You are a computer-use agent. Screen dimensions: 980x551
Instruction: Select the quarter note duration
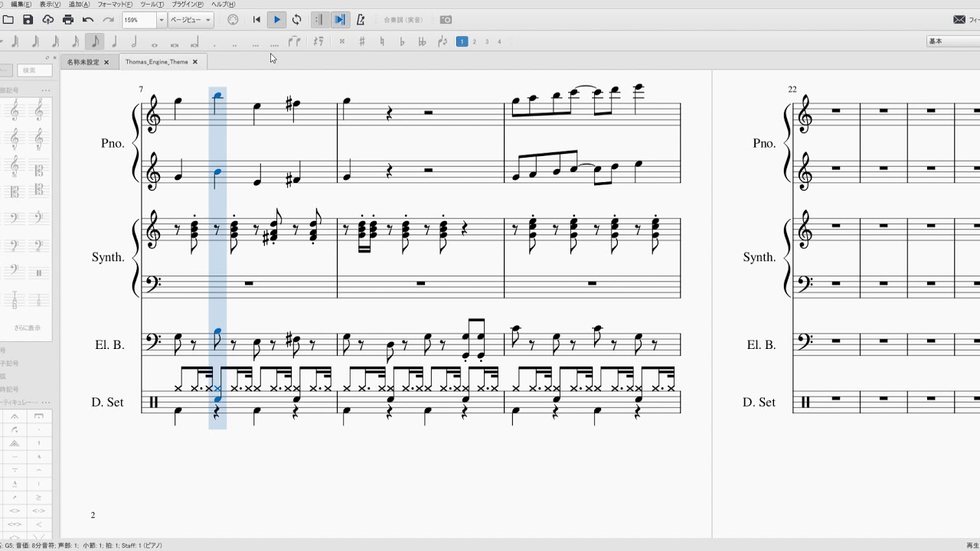point(114,41)
